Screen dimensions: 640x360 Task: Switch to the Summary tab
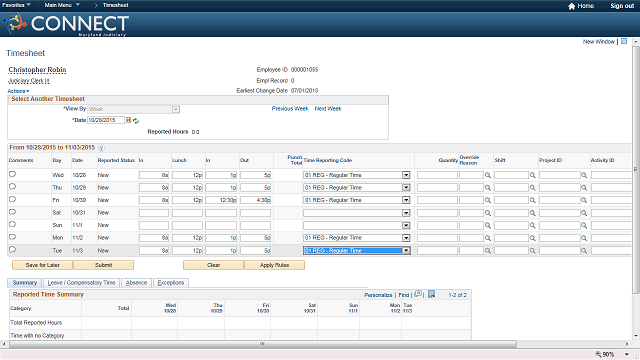click(24, 282)
